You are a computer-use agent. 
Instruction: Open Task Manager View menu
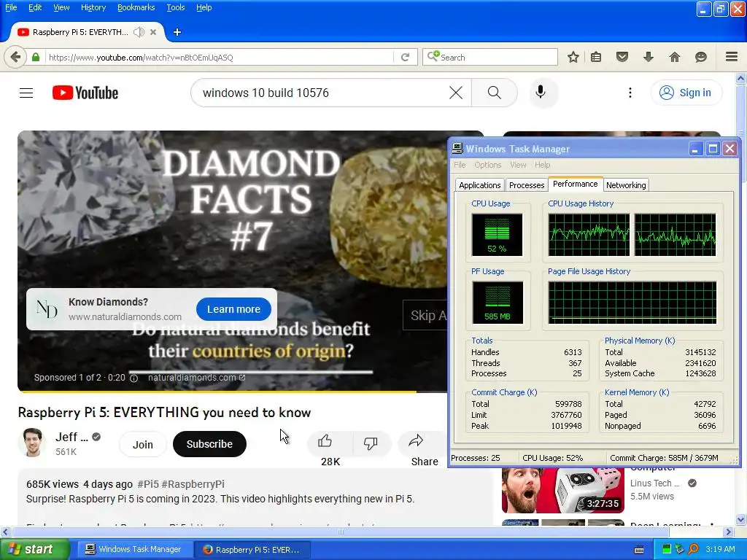pos(518,165)
